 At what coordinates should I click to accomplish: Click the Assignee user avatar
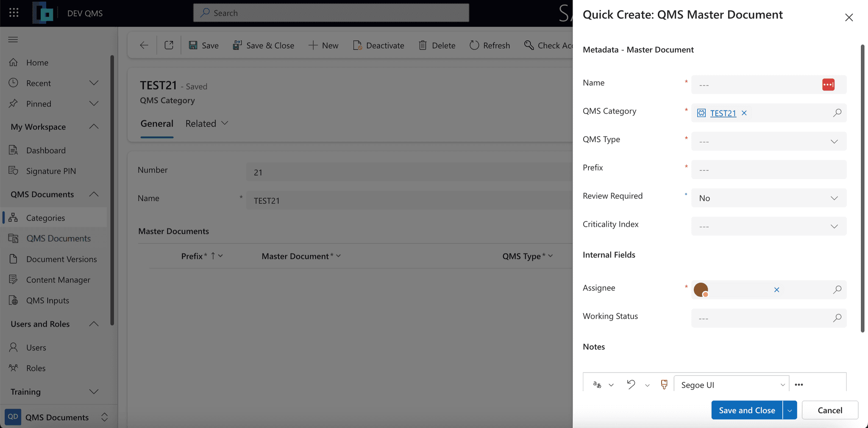(701, 290)
